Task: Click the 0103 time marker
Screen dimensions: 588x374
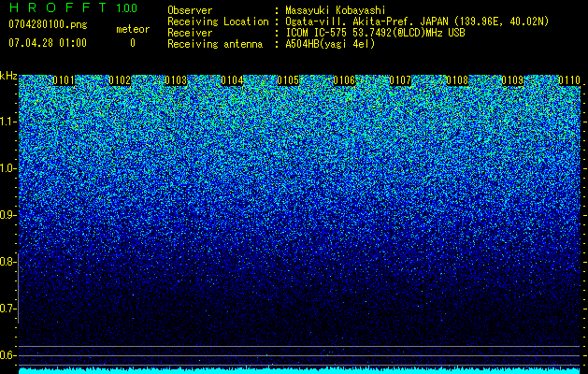Action: (x=176, y=80)
